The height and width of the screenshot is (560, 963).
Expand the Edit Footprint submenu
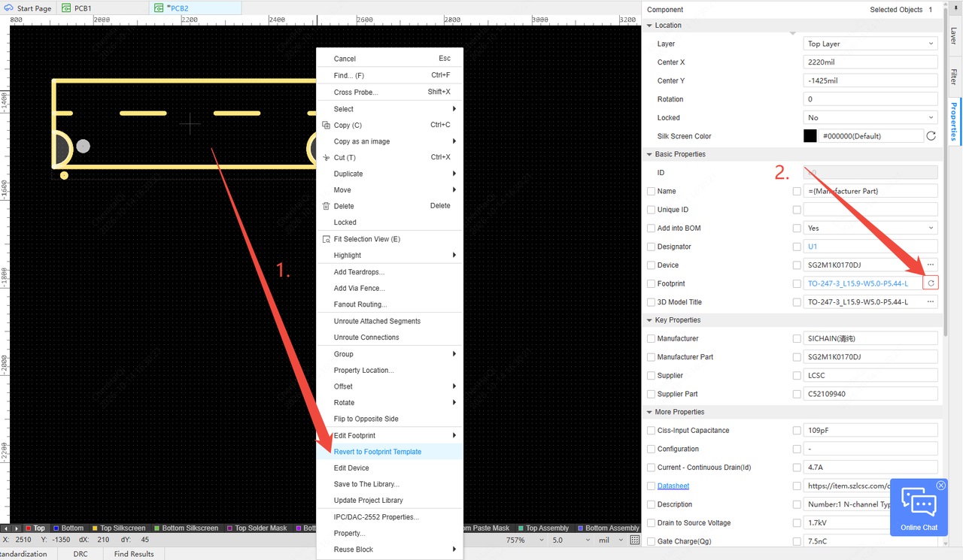pos(390,435)
